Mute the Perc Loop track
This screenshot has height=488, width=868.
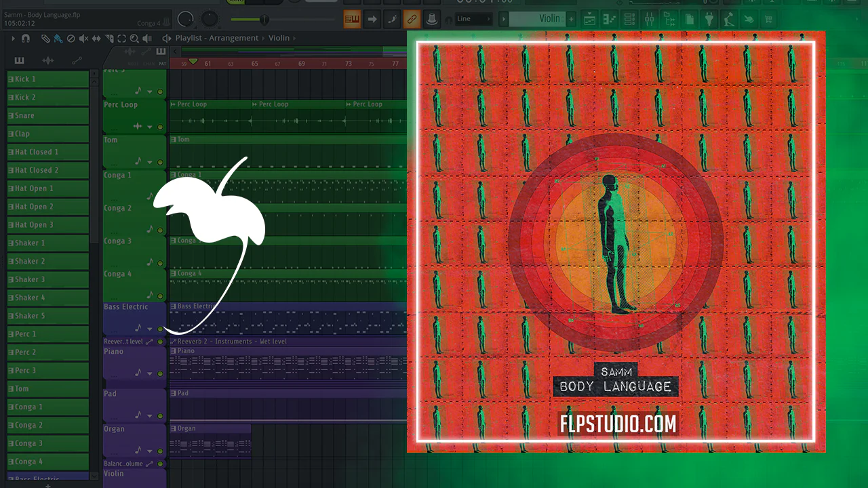pyautogui.click(x=161, y=127)
